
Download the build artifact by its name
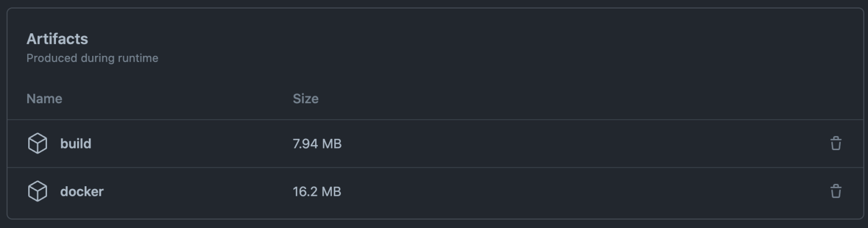76,143
